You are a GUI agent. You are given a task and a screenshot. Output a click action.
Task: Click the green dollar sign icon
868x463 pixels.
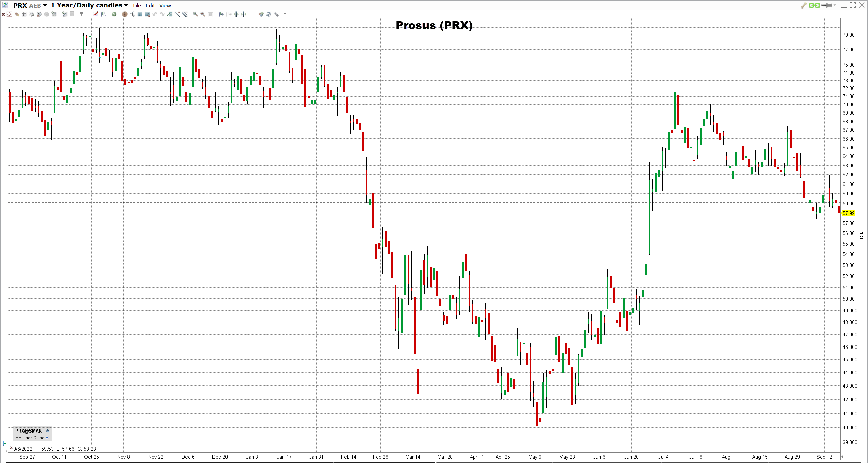pos(114,14)
